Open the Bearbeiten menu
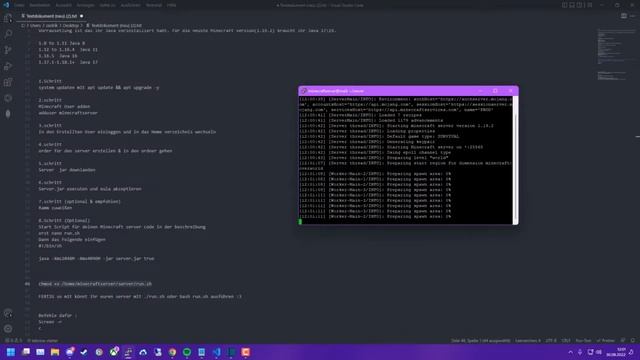Viewport: 640px width, 360px height. click(x=40, y=5)
